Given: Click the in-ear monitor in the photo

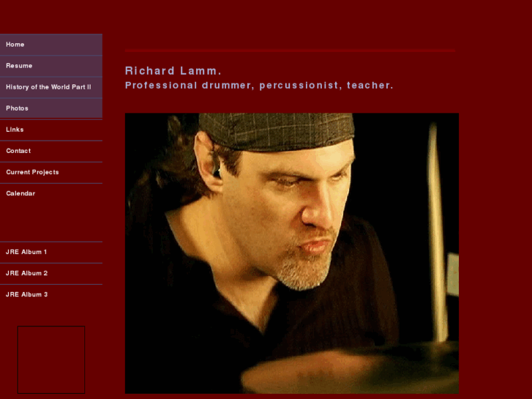Looking at the screenshot, I should (x=217, y=170).
